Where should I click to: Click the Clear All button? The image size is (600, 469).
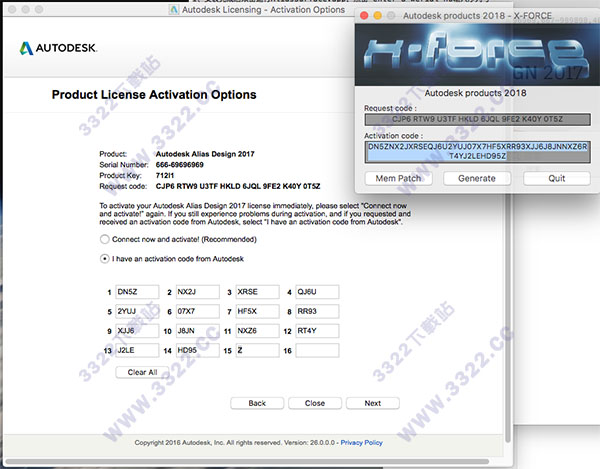click(x=142, y=372)
